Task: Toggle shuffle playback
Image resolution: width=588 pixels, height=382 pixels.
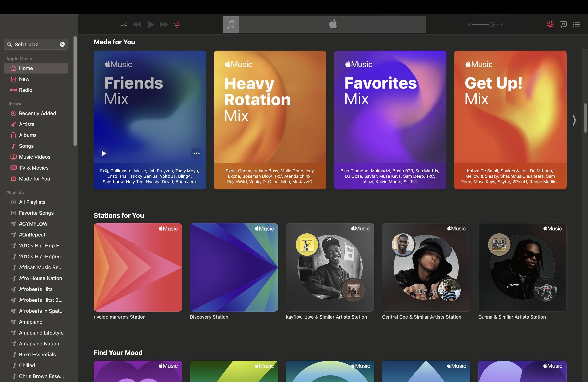Action: click(124, 24)
